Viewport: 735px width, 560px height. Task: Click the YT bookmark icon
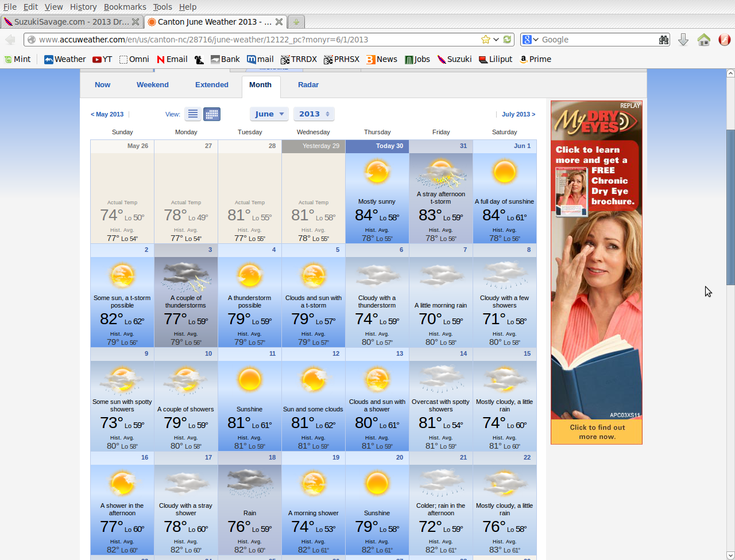[x=102, y=59]
